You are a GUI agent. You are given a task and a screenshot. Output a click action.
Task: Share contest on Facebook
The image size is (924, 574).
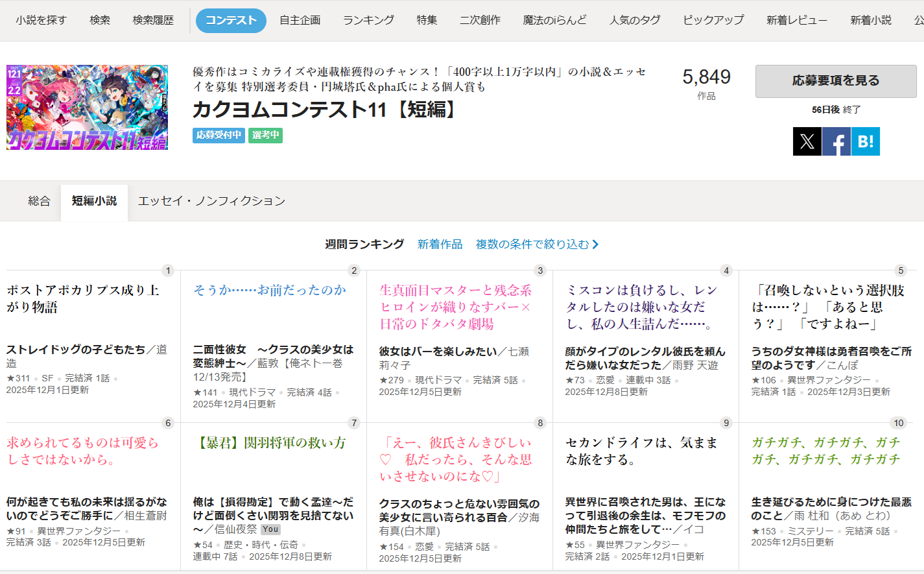(x=836, y=141)
